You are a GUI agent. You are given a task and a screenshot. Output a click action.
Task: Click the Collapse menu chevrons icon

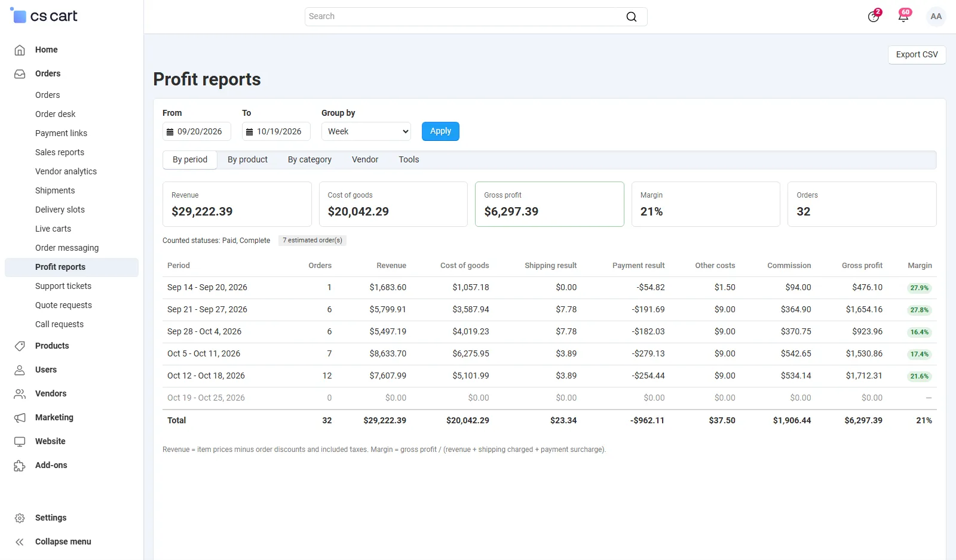click(20, 541)
